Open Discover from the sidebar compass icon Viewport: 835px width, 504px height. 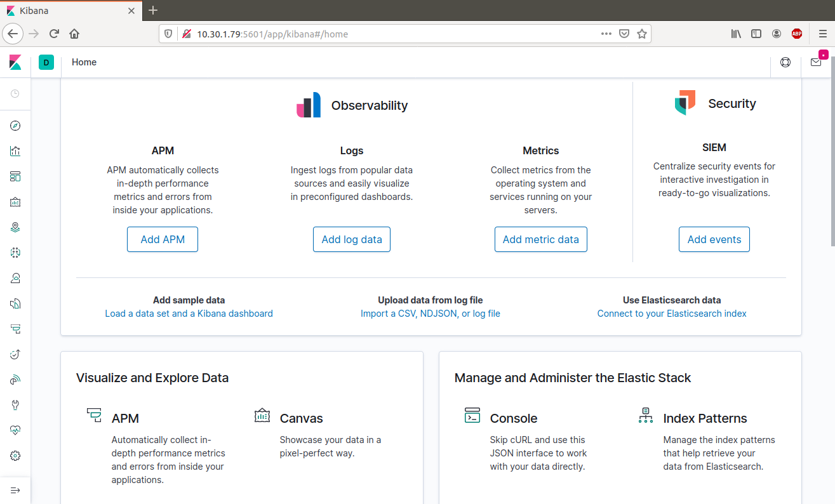click(x=15, y=126)
